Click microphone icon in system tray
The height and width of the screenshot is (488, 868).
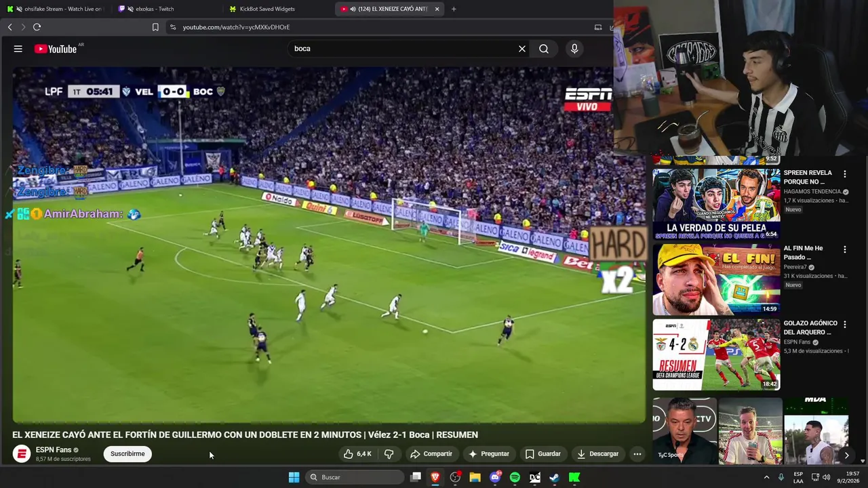(781, 477)
